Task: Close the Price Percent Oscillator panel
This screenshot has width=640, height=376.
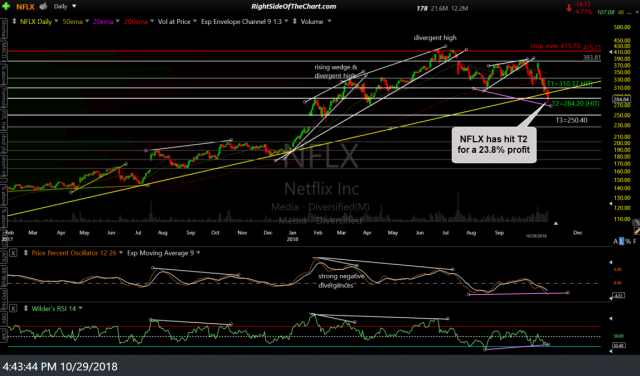Action: point(13,253)
